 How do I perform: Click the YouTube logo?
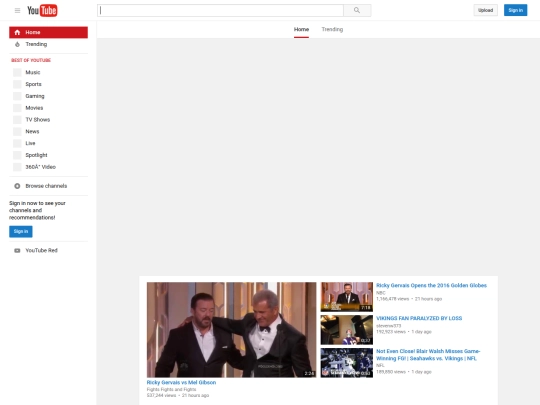(42, 11)
